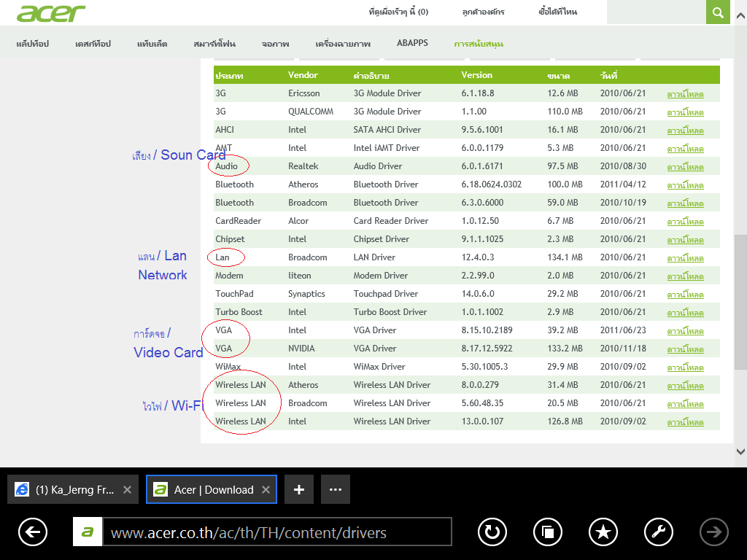Open the เดสก์ท็อป menu
The image size is (747, 560).
(93, 44)
